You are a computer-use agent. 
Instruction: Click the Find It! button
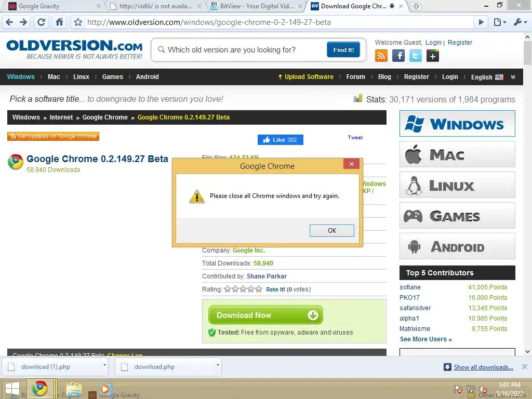coord(343,50)
